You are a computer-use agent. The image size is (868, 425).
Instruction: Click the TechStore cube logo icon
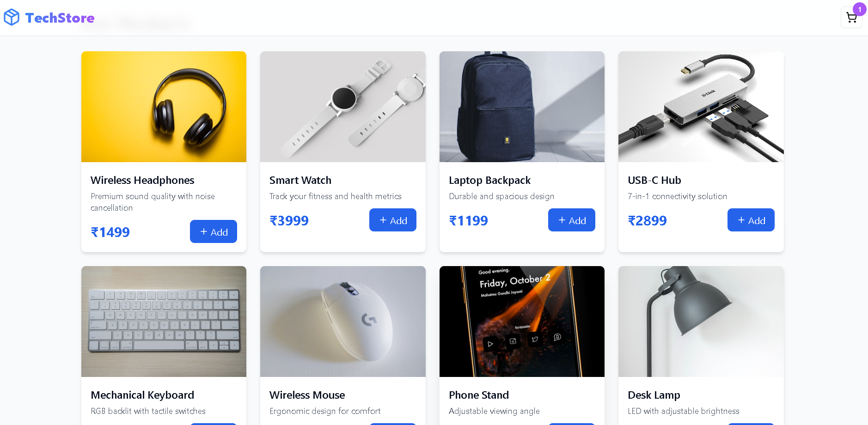coord(12,18)
